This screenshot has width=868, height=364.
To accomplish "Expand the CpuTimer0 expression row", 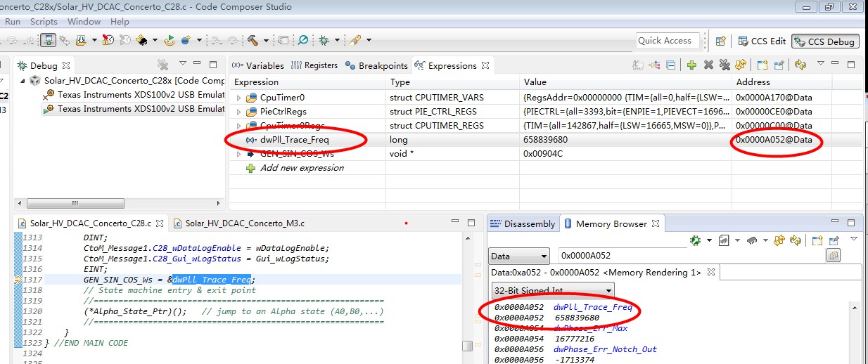I will (238, 98).
